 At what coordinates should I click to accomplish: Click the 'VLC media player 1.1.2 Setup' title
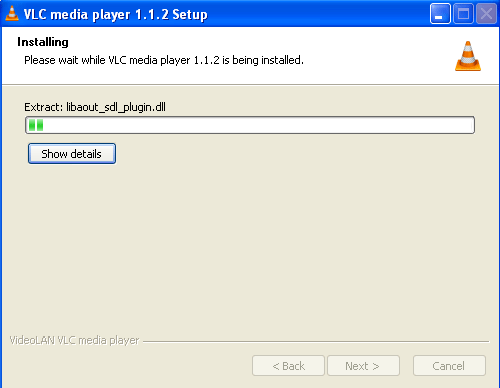(116, 15)
